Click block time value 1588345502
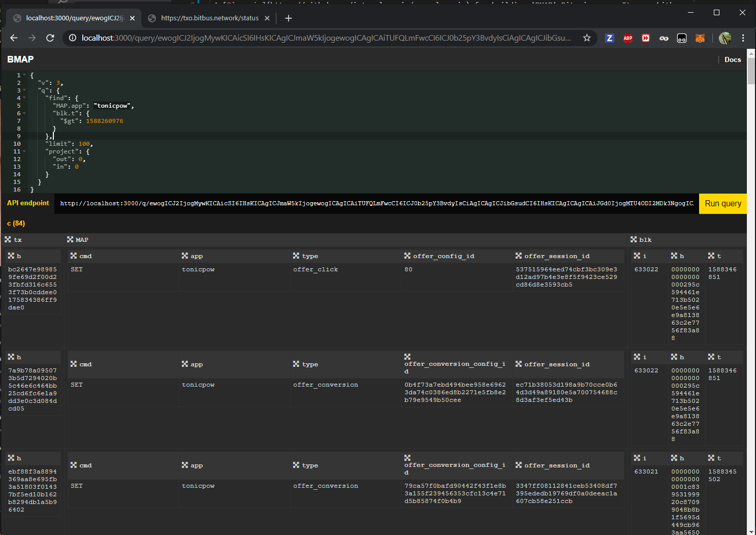This screenshot has height=535, width=756. 722,475
